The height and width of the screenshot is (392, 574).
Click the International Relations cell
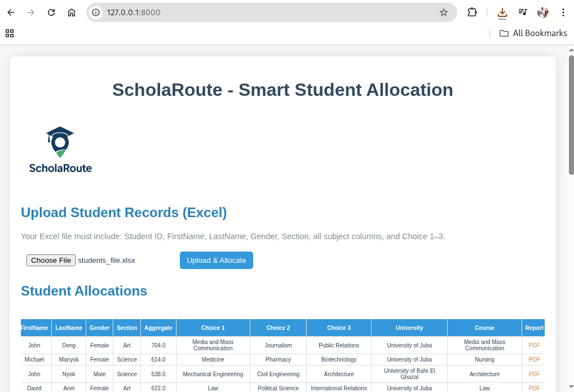(x=339, y=388)
